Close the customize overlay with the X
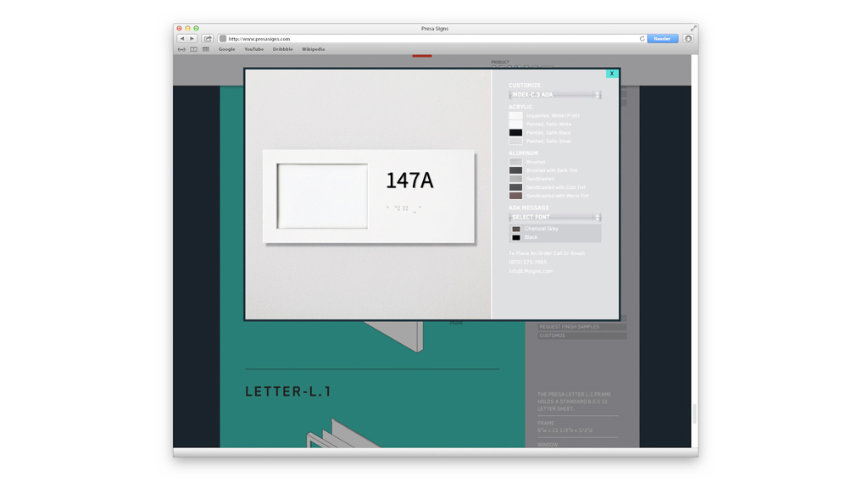This screenshot has width=868, height=488. (x=611, y=74)
